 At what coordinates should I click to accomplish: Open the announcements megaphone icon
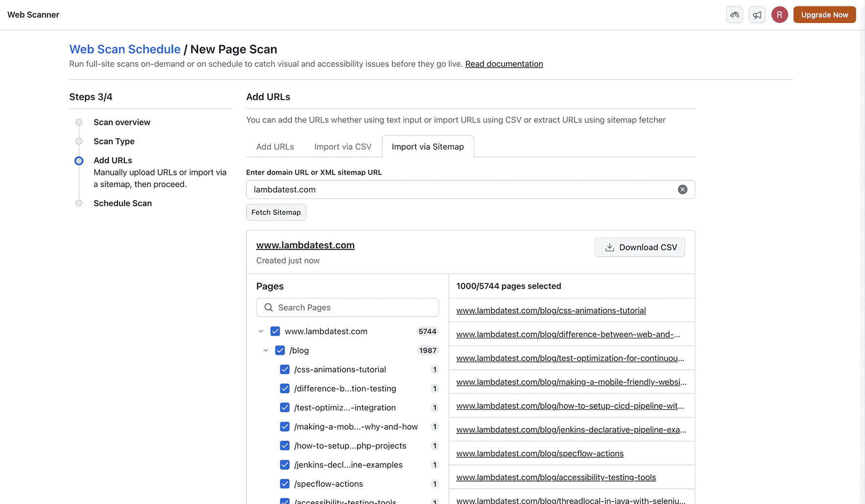757,15
